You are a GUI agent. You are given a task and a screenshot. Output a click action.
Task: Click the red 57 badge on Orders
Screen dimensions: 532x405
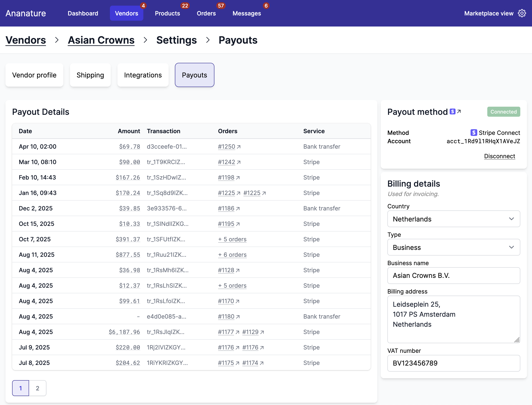coord(221,6)
